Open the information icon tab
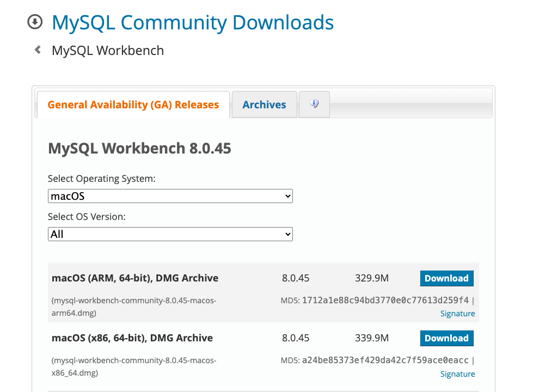Screen dimensions: 533x392 point(315,104)
